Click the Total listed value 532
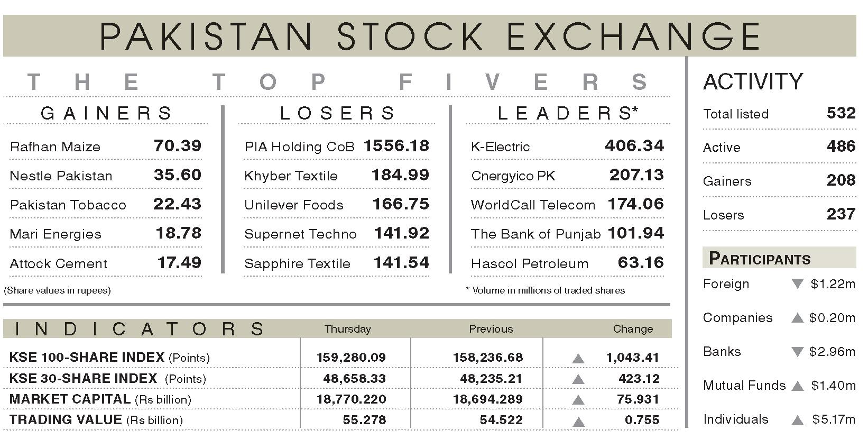The image size is (868, 439). click(x=841, y=113)
